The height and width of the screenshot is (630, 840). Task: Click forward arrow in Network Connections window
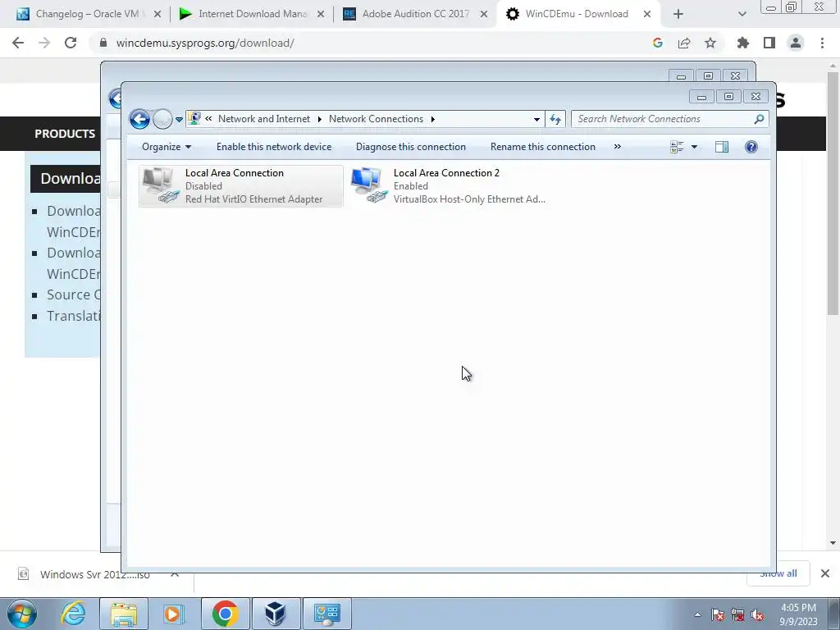pos(162,119)
